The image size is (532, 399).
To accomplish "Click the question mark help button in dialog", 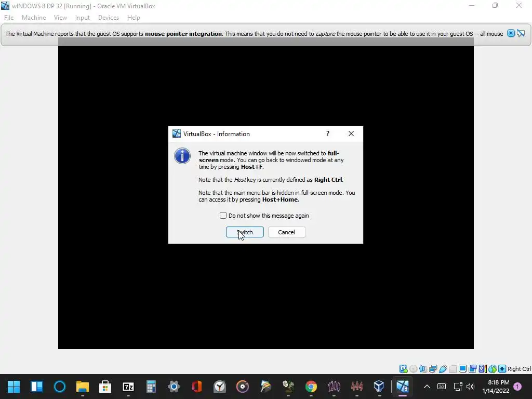I will pos(328,134).
